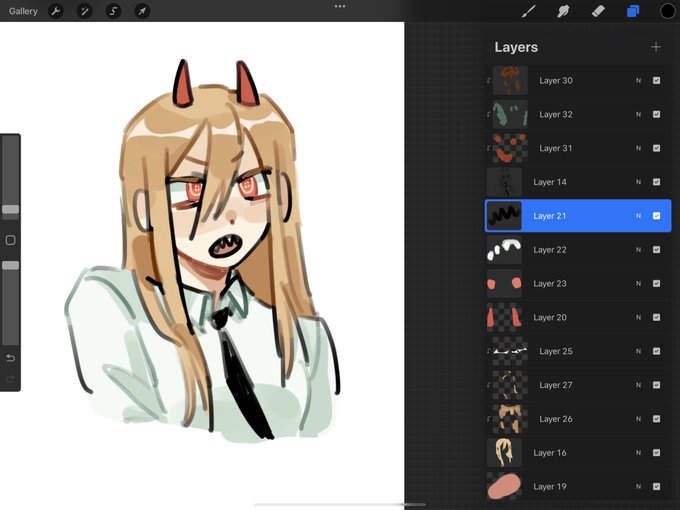Select the Layer 14 row
This screenshot has width=680, height=510.
tap(578, 182)
